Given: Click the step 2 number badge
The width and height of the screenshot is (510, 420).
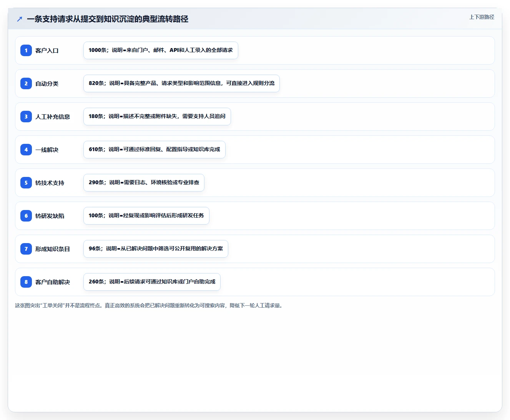Looking at the screenshot, I should click(26, 83).
